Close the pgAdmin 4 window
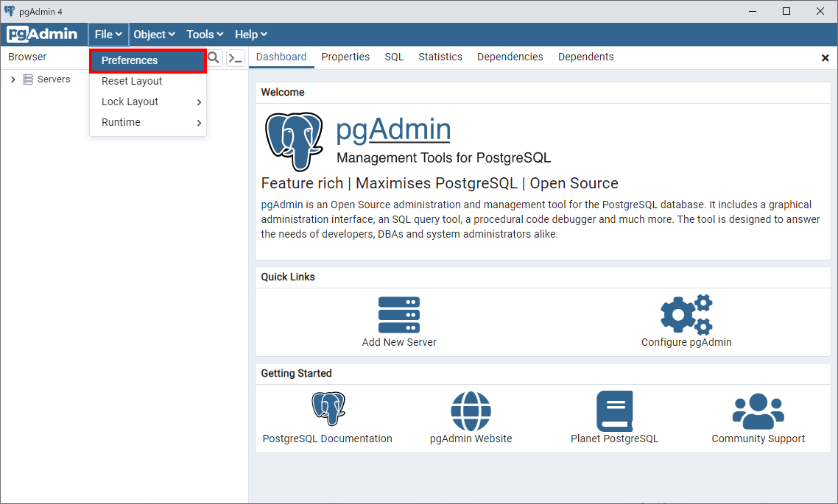838x504 pixels. [820, 11]
